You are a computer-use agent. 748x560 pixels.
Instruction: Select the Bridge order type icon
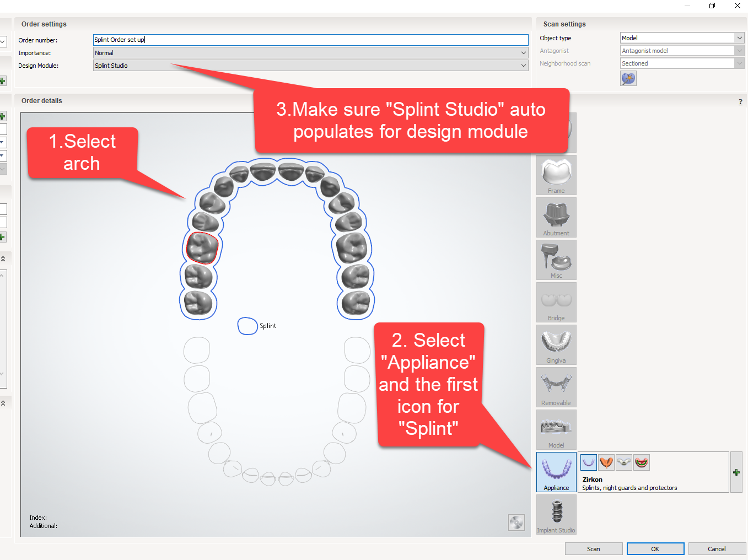556,302
